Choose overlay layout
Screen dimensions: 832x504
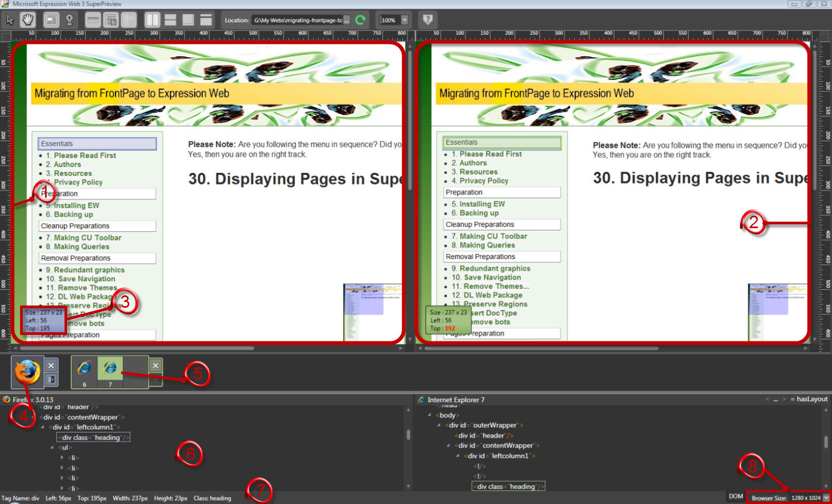pos(188,21)
